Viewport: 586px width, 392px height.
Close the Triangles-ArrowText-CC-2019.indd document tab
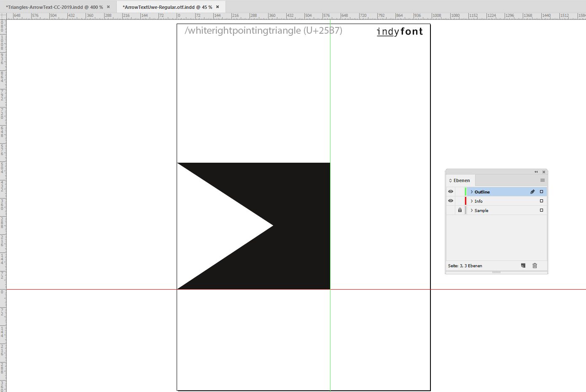(108, 7)
